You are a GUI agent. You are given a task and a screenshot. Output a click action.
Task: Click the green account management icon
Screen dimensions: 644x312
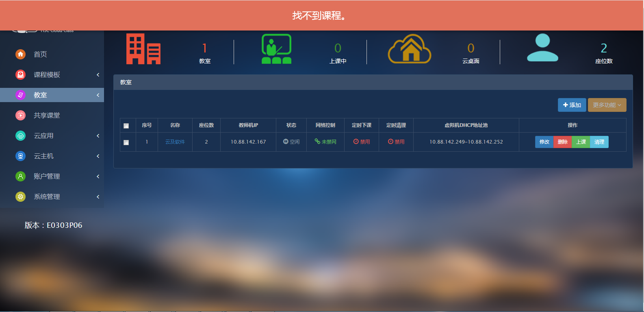click(20, 176)
